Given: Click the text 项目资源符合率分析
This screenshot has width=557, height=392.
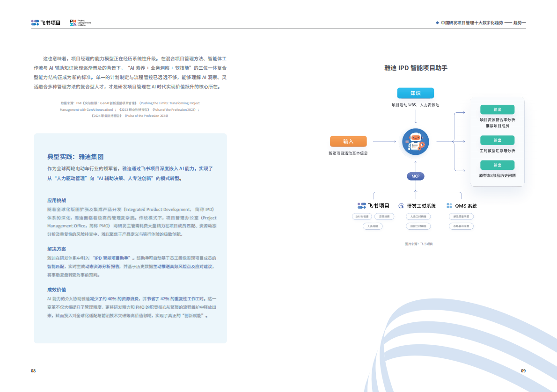Looking at the screenshot, I should [497, 120].
